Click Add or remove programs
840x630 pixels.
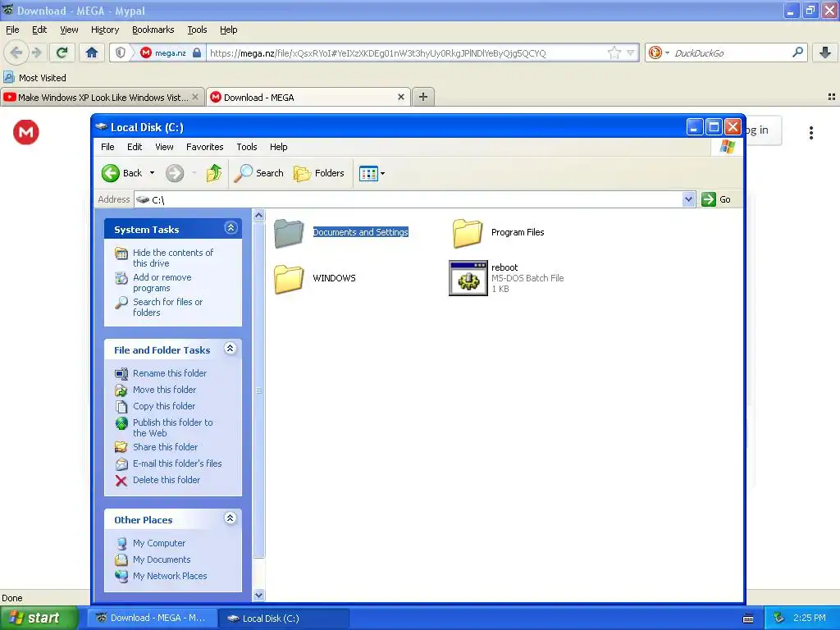tap(162, 282)
